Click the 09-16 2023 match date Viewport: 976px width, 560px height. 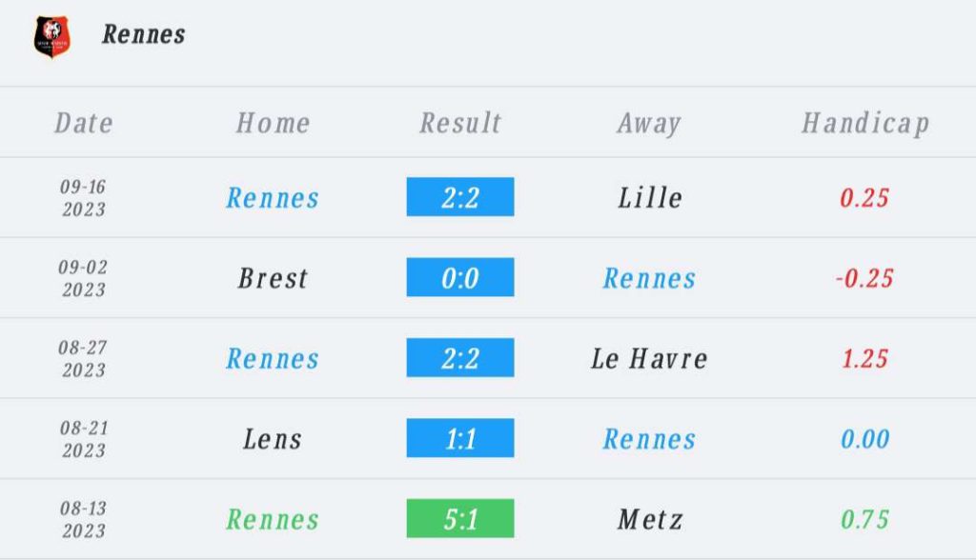tap(84, 197)
